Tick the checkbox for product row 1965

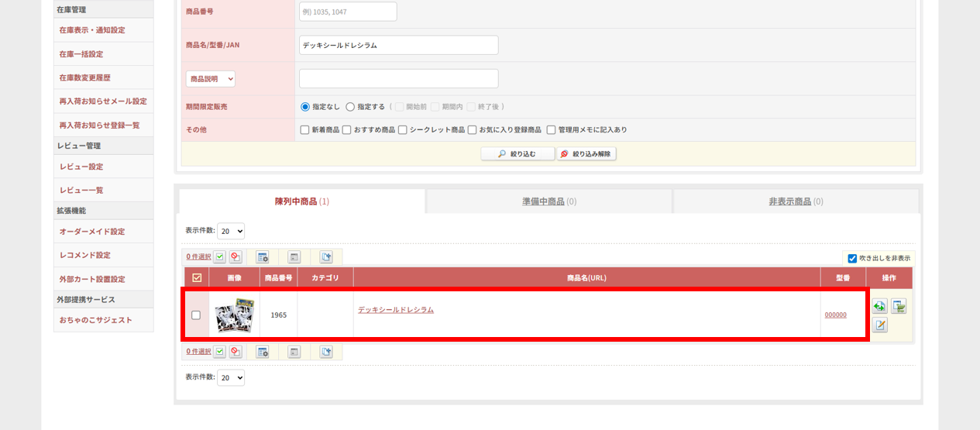pyautogui.click(x=196, y=315)
